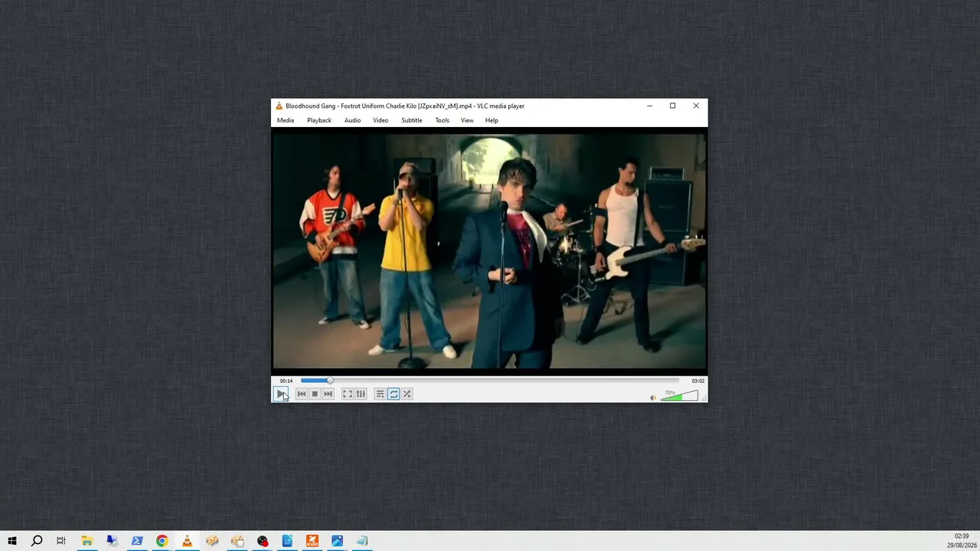Open the Windows Start menu
This screenshot has height=551, width=980.
tap(12, 541)
